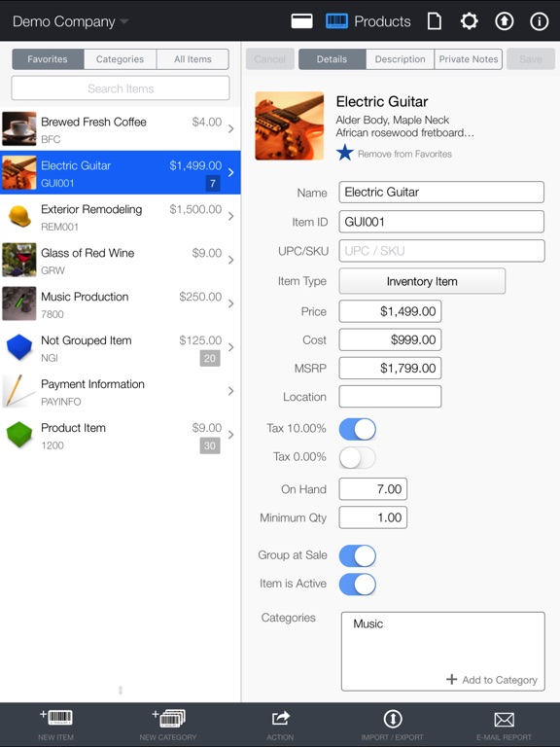Click the MSRP field $1,799.00
The image size is (560, 747).
(x=390, y=369)
